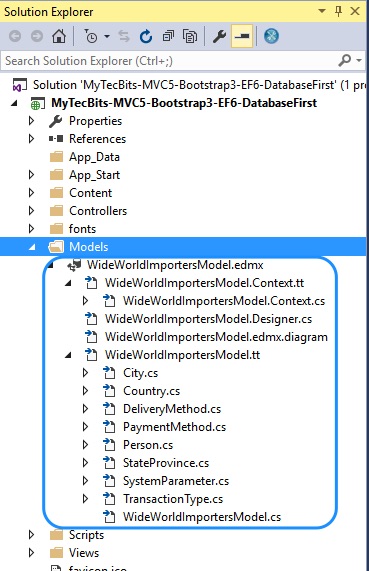Expand the fonts folder
369x571 pixels.
click(x=31, y=229)
